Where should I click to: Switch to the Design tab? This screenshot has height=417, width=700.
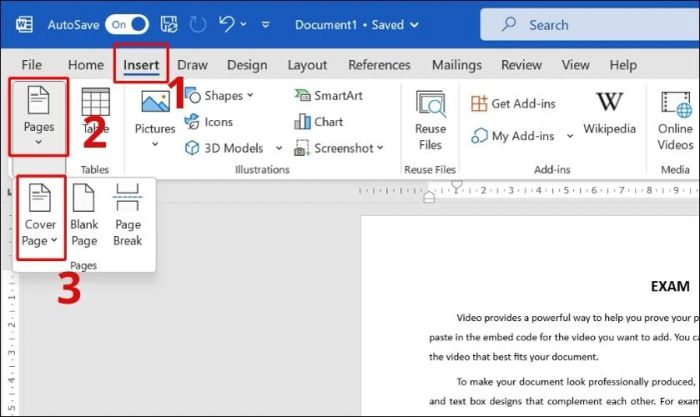click(x=247, y=65)
